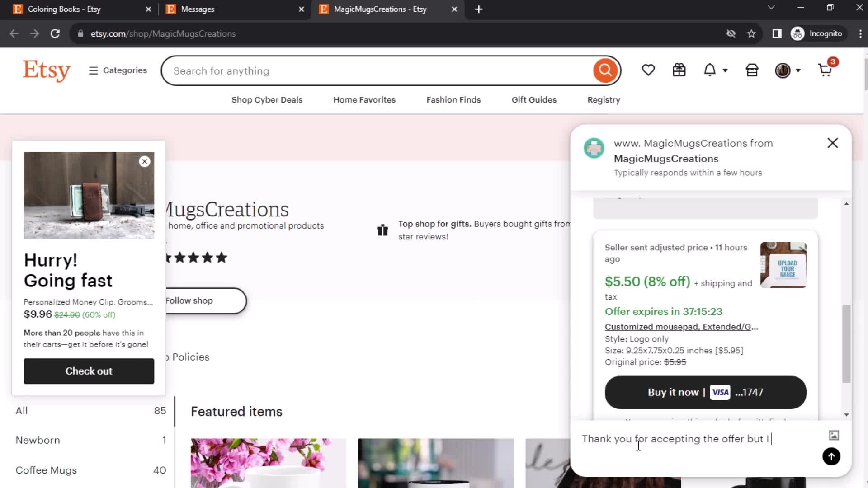Click the Personalized Money Clip title text
868x488 pixels.
[88, 302]
